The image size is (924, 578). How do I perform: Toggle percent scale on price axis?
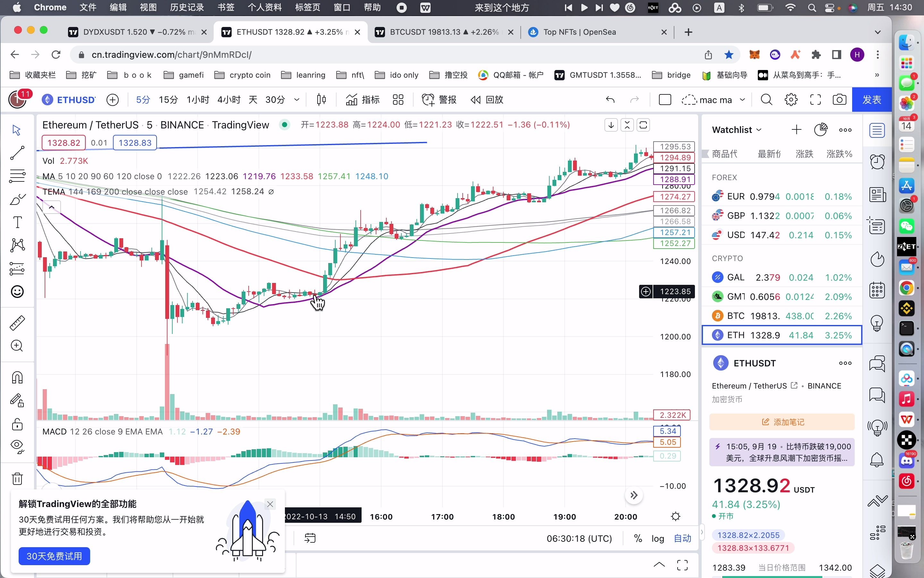point(637,539)
